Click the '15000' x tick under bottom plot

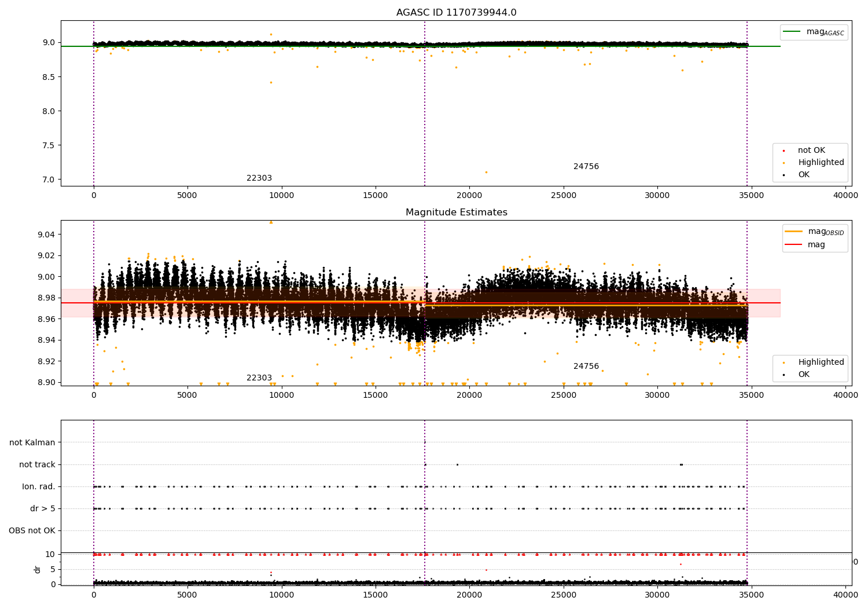click(376, 595)
